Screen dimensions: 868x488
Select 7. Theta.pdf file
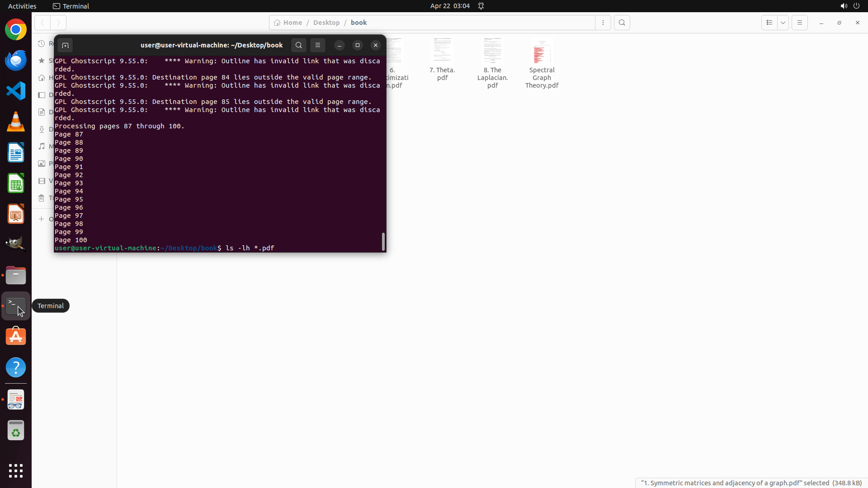[x=442, y=60]
